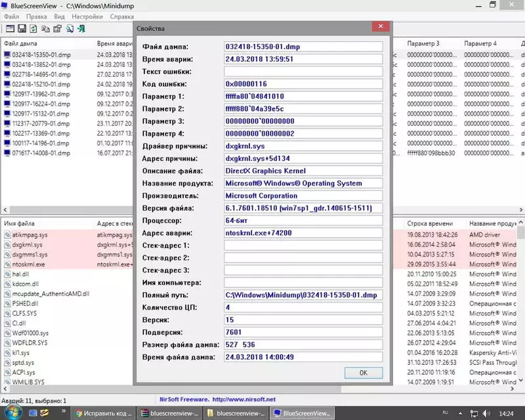525x420 pixels.
Task: Click the lower list scrollbar down arrow
Action: point(520,381)
